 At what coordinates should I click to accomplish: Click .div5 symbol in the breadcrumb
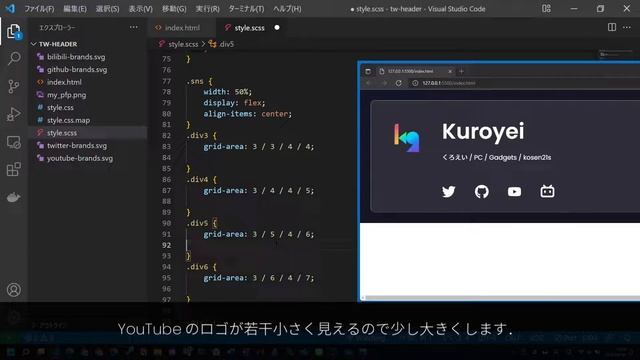coord(226,44)
